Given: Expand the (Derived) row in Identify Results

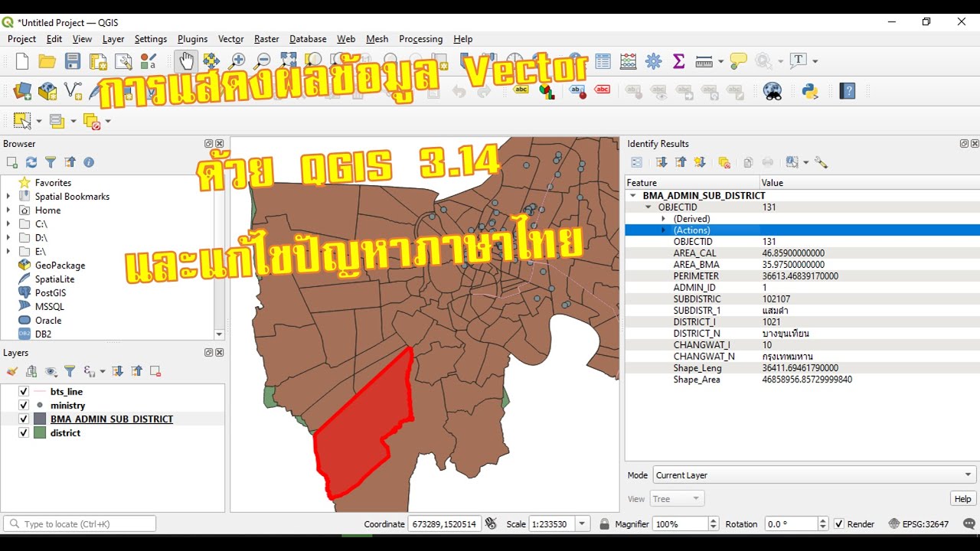Looking at the screenshot, I should point(664,219).
